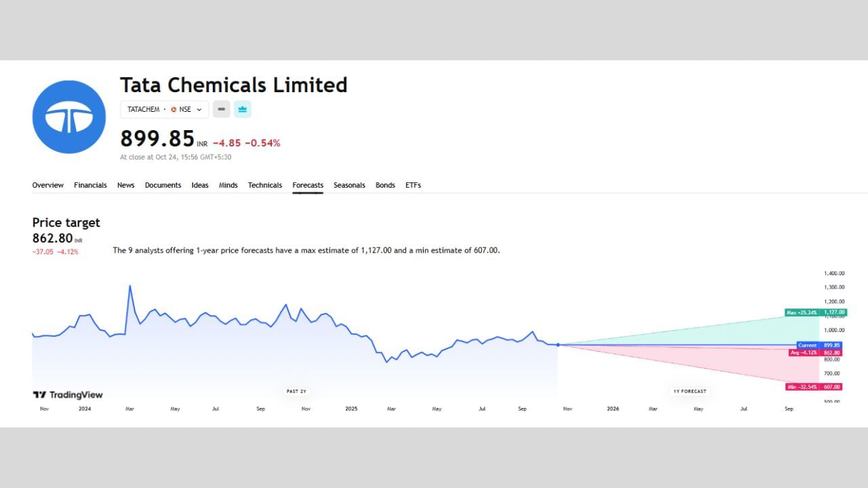Image resolution: width=868 pixels, height=488 pixels.
Task: Open the symbol chevron next to NSE
Action: pyautogui.click(x=199, y=109)
